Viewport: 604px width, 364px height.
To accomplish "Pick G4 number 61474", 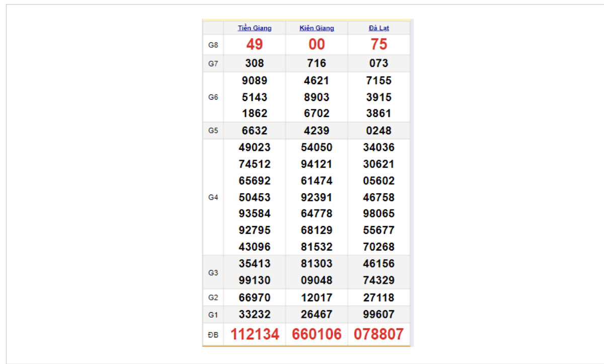I will tap(317, 180).
